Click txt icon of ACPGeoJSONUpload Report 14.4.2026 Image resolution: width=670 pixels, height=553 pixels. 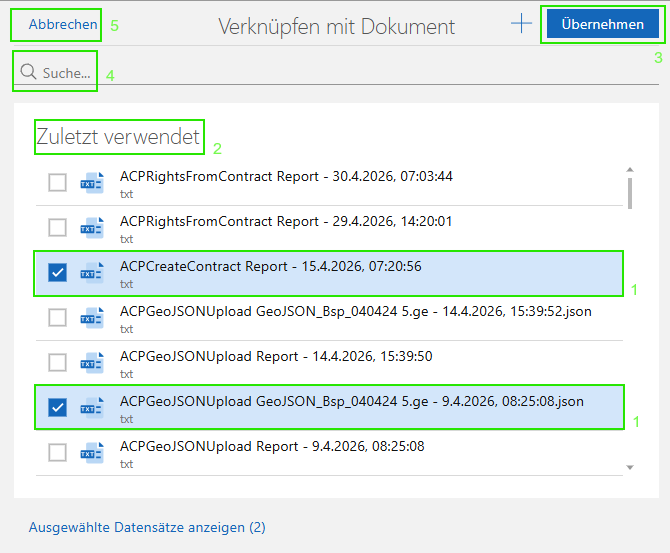[92, 362]
